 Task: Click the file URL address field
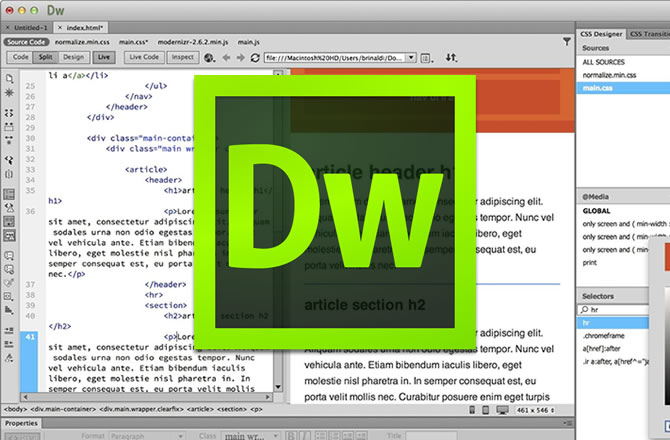click(335, 58)
